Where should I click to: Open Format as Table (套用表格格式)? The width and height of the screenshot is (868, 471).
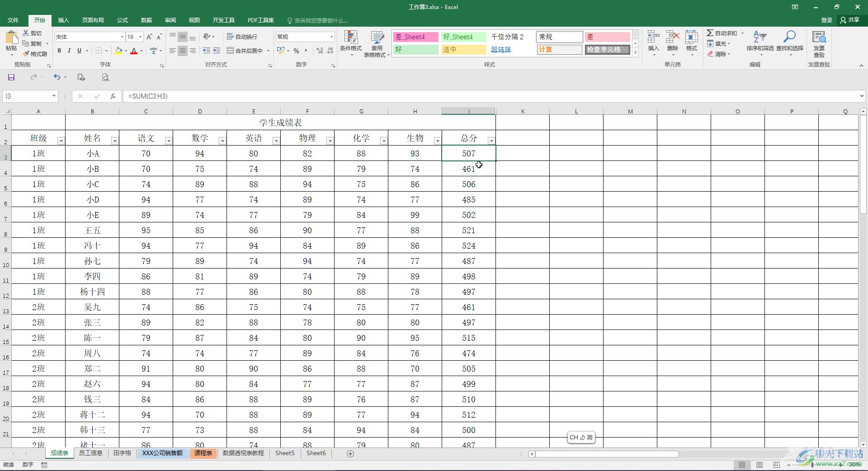[377, 43]
